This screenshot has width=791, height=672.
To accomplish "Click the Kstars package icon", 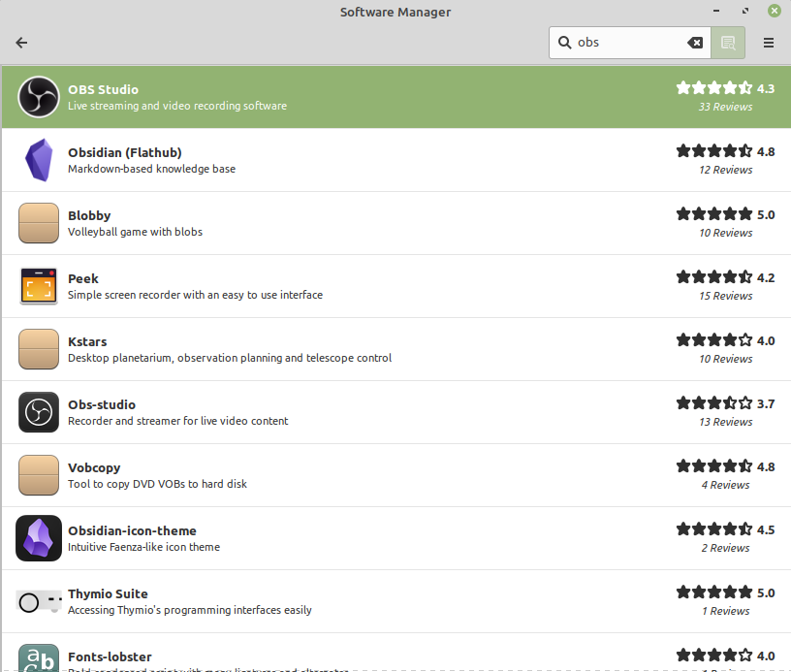I will (x=39, y=349).
